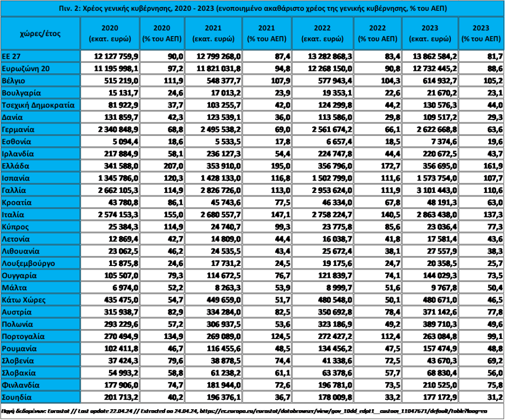Select the 'Γερμανία' country cell
505x420 pixels.
tap(40, 129)
